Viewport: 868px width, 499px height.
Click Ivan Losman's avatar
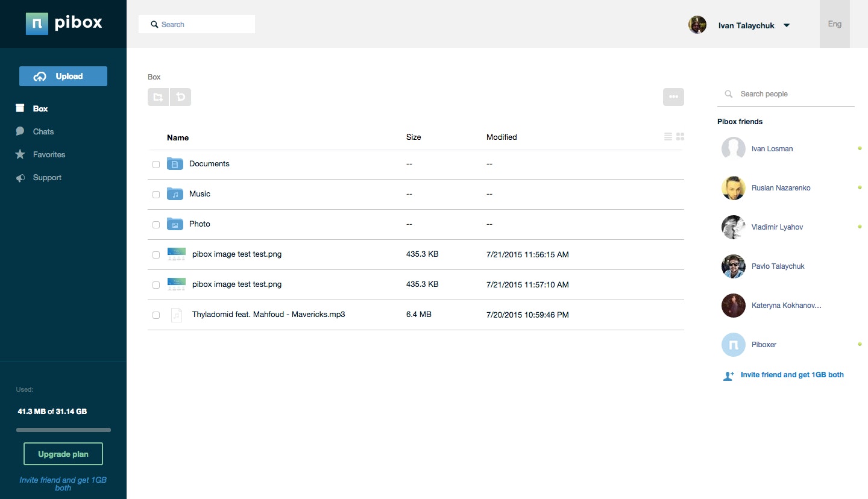click(x=734, y=148)
